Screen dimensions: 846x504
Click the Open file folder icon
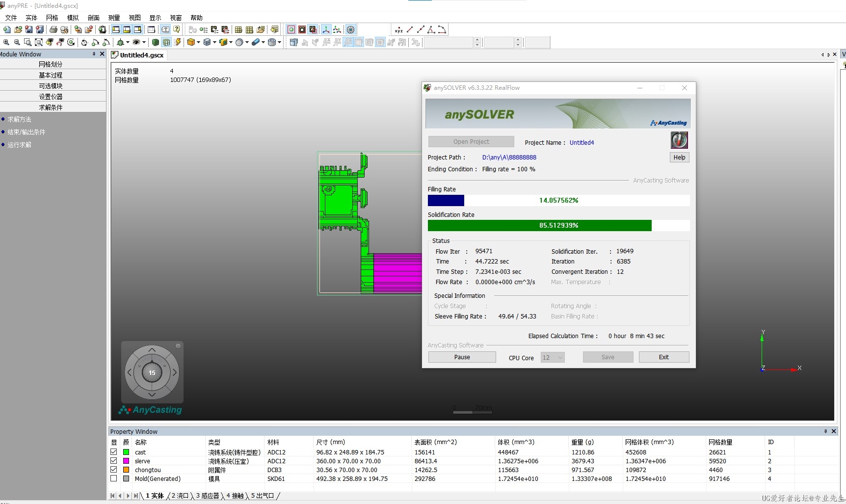click(x=18, y=29)
